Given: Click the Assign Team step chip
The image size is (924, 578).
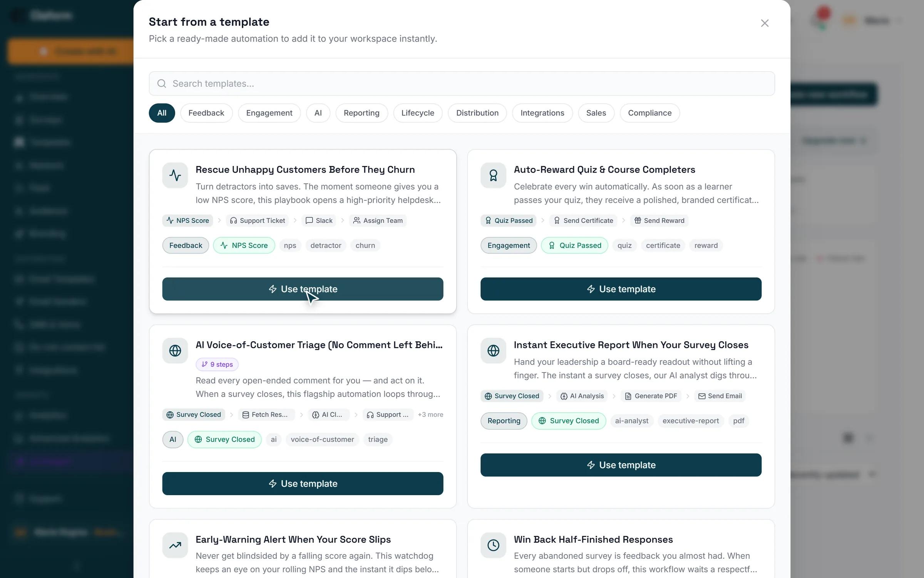Looking at the screenshot, I should click(x=378, y=220).
